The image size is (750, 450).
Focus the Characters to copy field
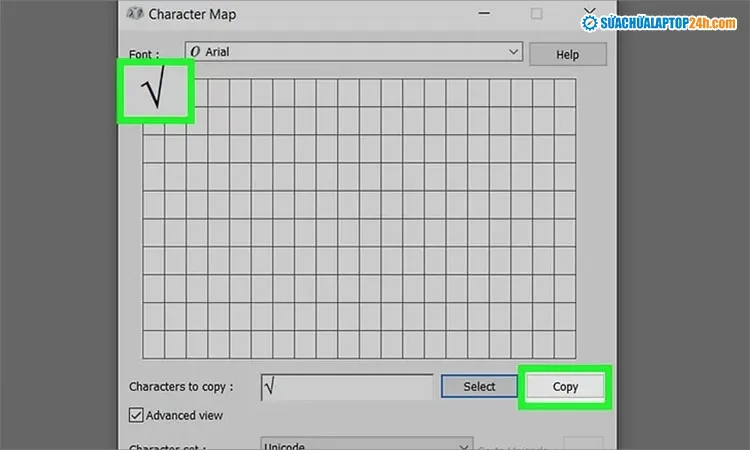coord(347,386)
